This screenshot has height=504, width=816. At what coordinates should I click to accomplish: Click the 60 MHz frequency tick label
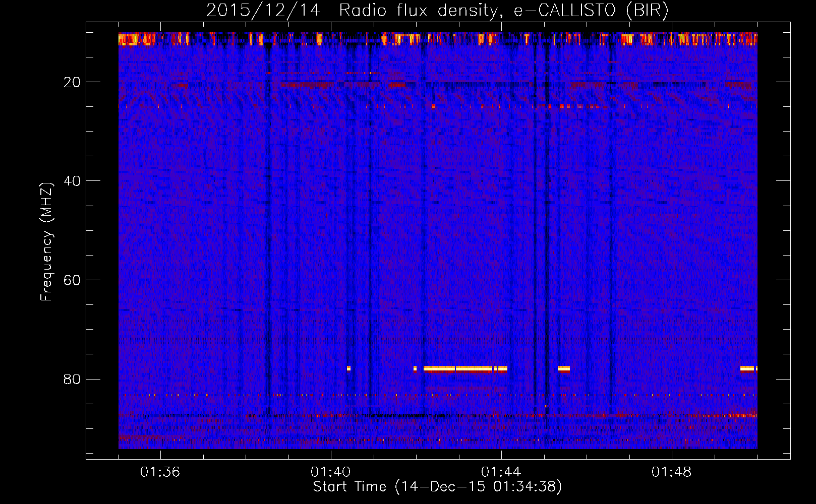(72, 280)
